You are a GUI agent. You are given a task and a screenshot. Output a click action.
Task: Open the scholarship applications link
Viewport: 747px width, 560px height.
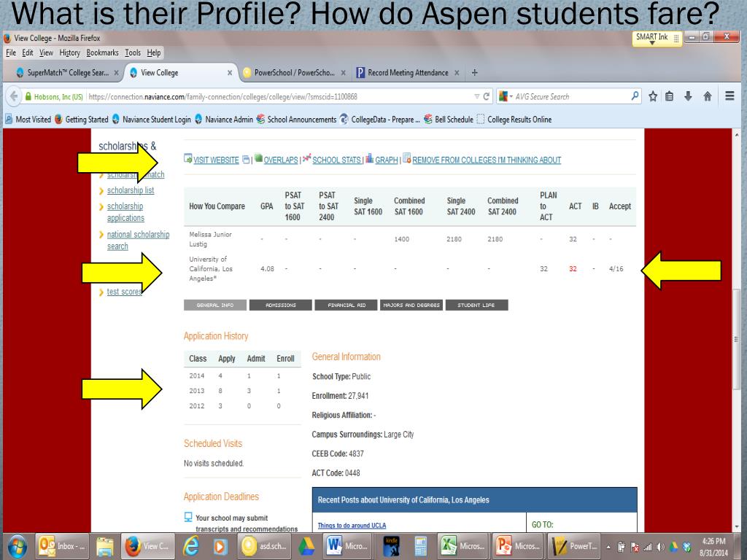(125, 212)
